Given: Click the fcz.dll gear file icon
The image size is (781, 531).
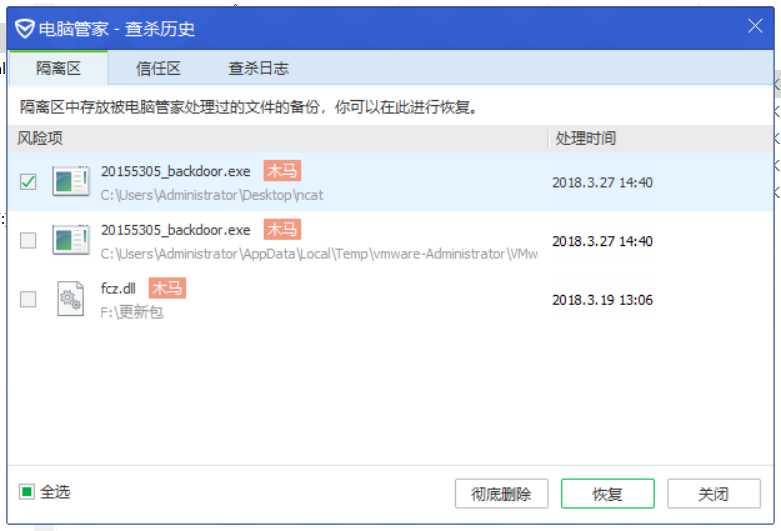Looking at the screenshot, I should point(70,298).
